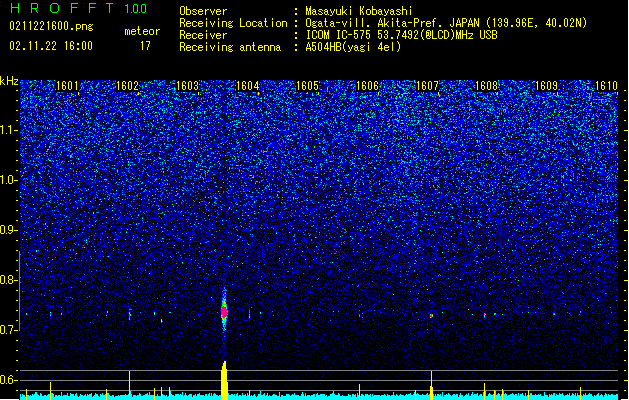Click the 'Receiving antenna' field label

[x=230, y=47]
